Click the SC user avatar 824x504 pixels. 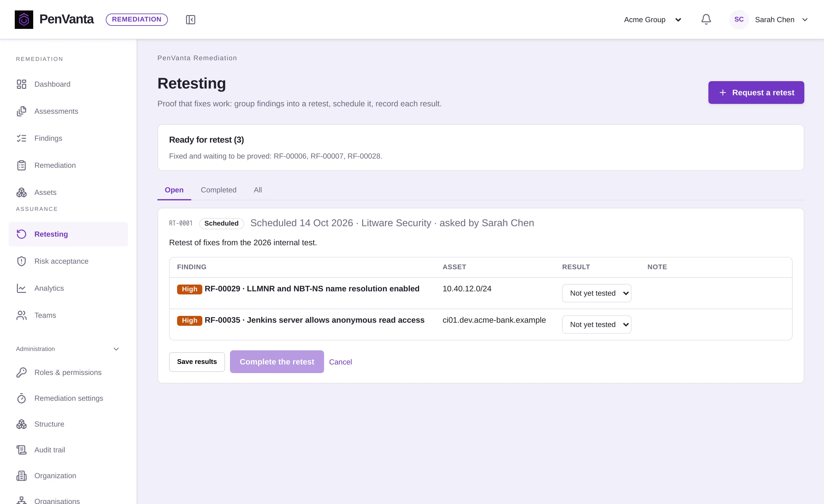point(739,19)
